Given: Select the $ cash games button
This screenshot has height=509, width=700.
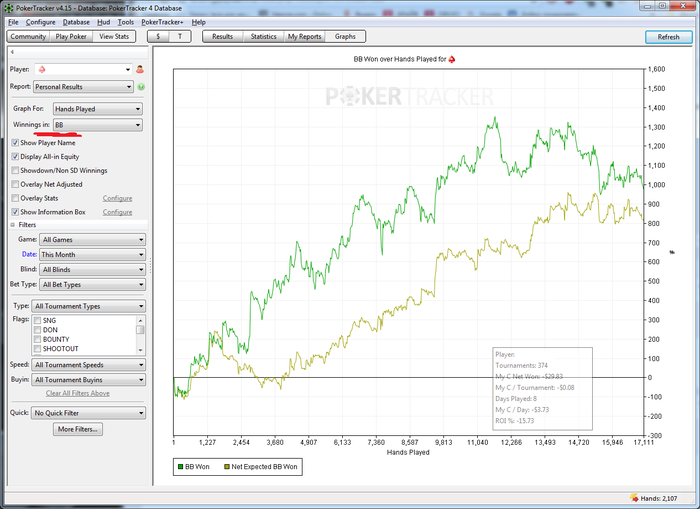Looking at the screenshot, I should pyautogui.click(x=159, y=36).
